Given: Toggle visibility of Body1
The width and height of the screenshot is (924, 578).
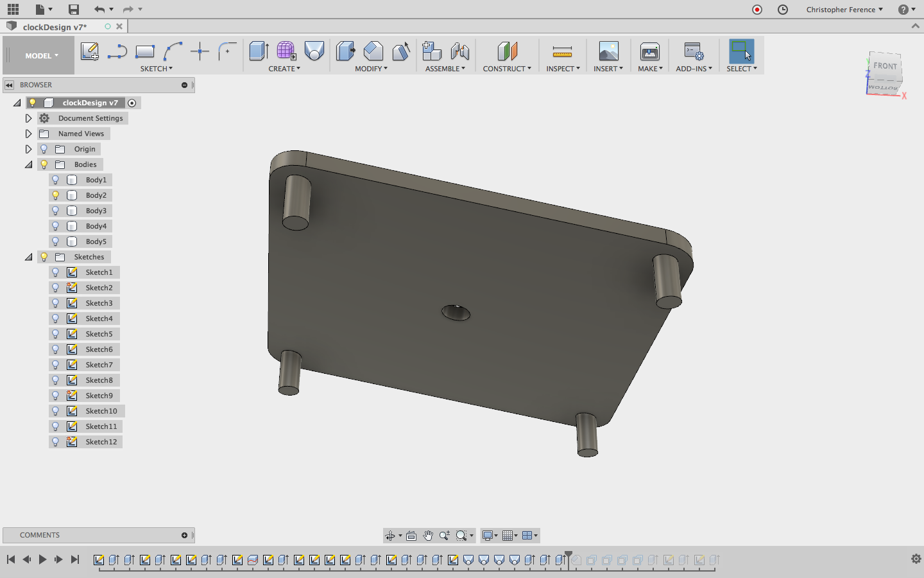Looking at the screenshot, I should [x=56, y=180].
